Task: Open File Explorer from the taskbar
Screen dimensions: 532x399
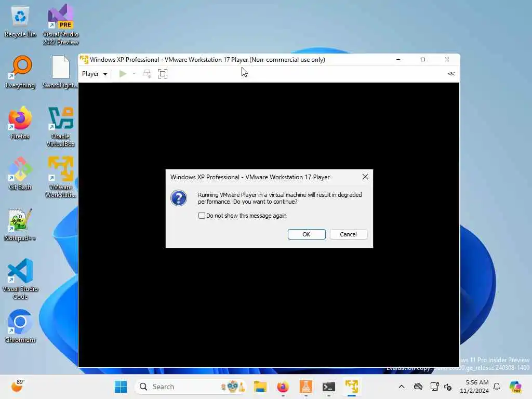Action: [x=260, y=387]
